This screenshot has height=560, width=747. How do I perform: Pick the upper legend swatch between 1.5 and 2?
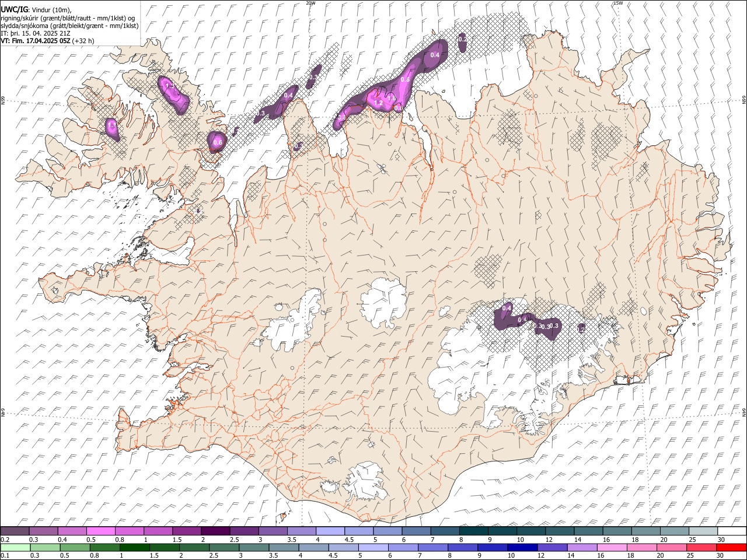coord(187,531)
